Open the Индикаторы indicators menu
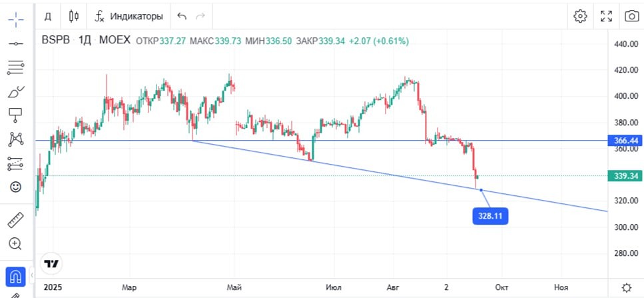Image resolution: width=644 pixels, height=298 pixels. [x=129, y=17]
